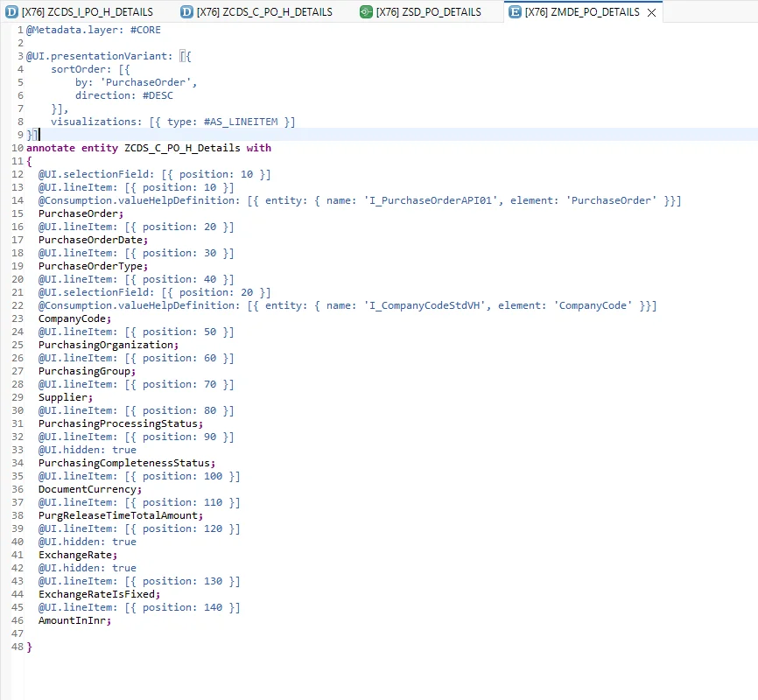Open the ZSD_PO_DETAILS tab
The image size is (758, 700).
point(420,12)
